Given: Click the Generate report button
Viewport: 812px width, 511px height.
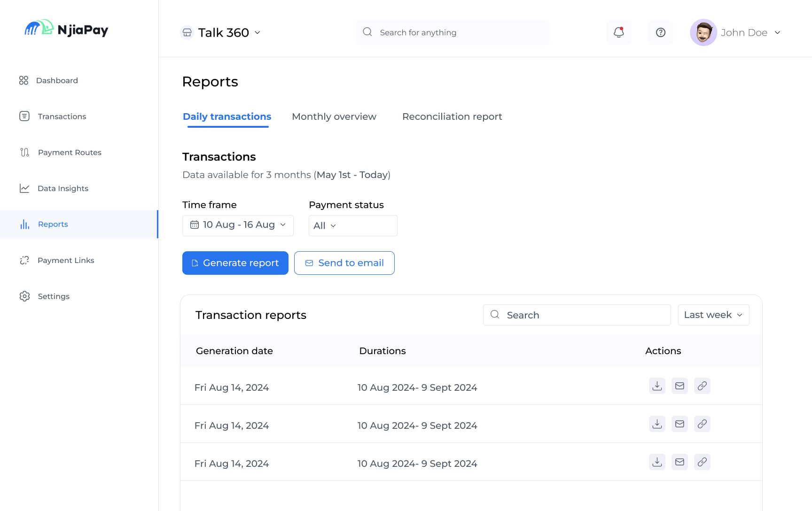Looking at the screenshot, I should point(235,263).
